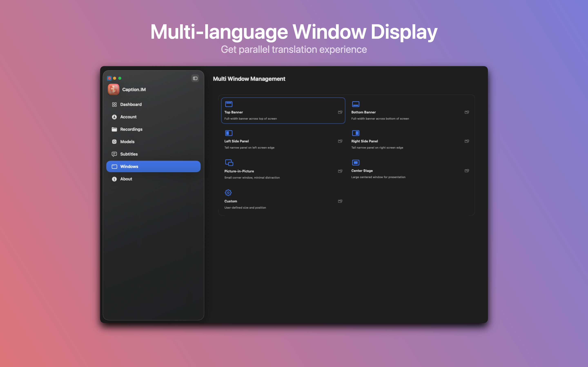Click new-window icon beside Custom
Viewport: 588px width, 367px height.
(340, 201)
